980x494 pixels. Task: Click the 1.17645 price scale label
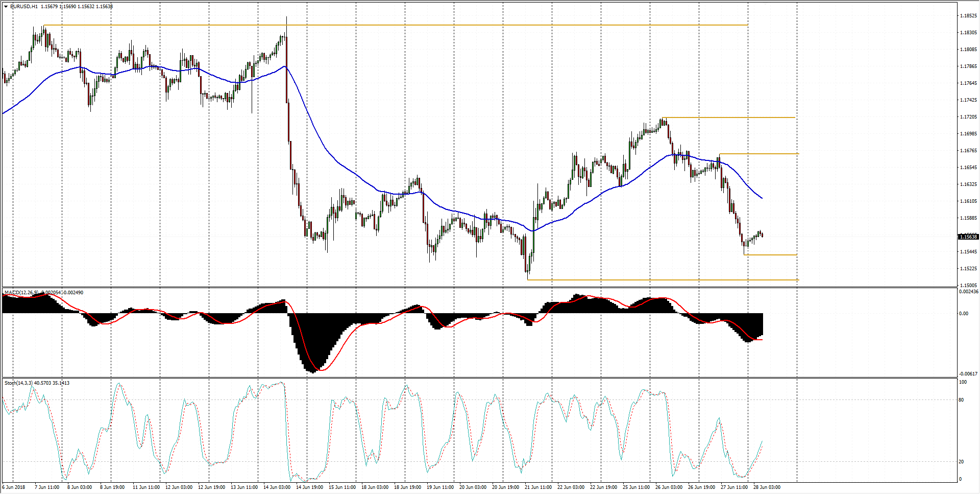[x=968, y=83]
